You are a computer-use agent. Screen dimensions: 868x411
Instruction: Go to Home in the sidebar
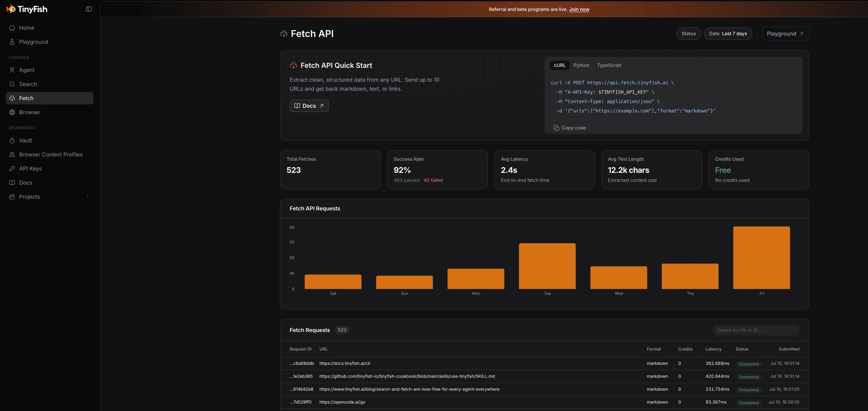50,28
